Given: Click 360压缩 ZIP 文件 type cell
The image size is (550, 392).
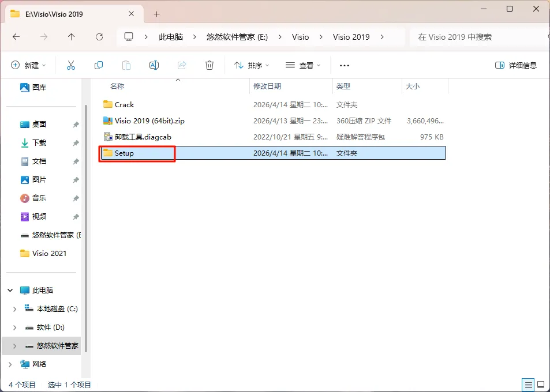Looking at the screenshot, I should pos(364,121).
